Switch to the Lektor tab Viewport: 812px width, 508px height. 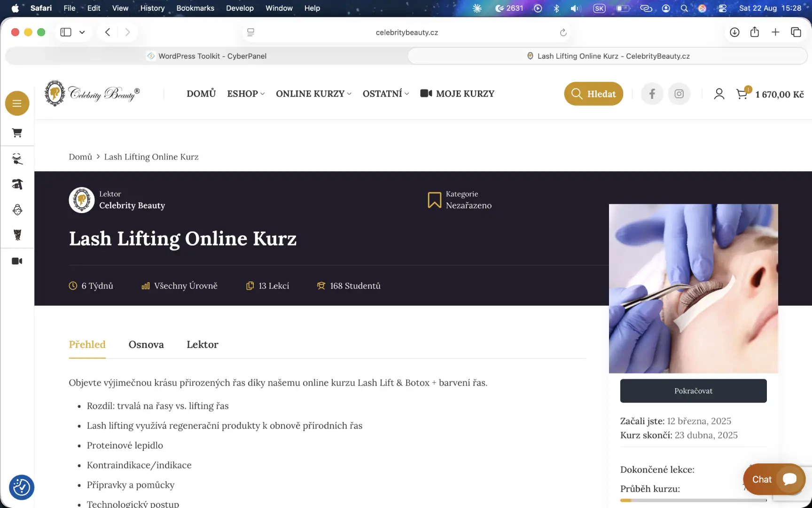[x=203, y=344]
